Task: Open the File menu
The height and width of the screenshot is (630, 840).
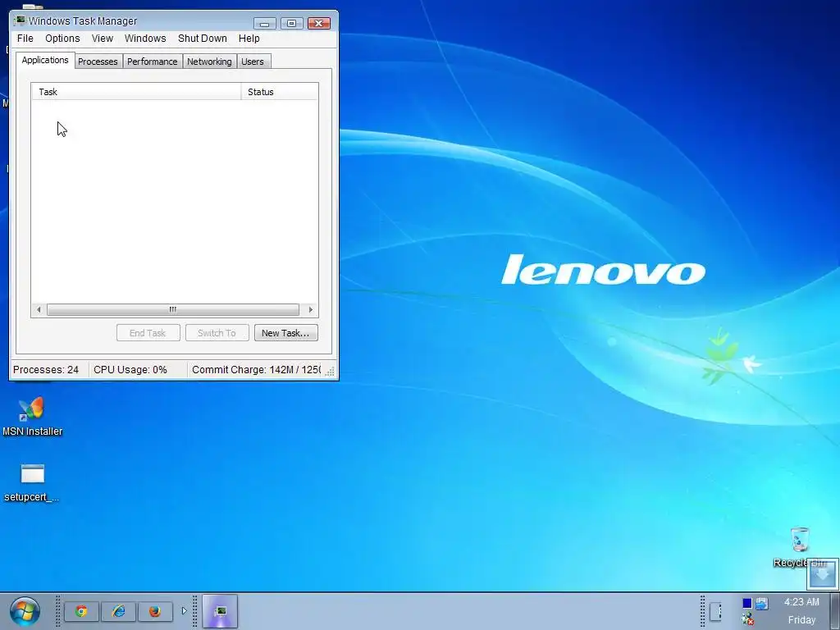Action: pyautogui.click(x=25, y=39)
